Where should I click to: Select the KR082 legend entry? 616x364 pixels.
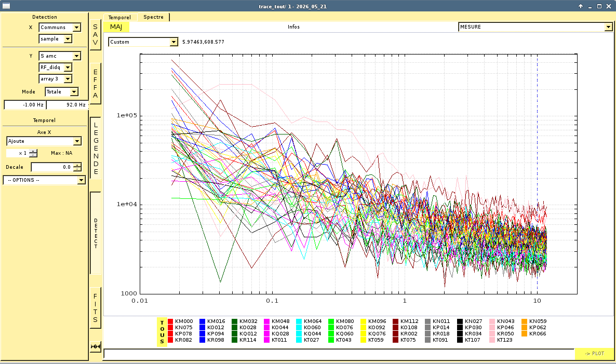click(x=183, y=340)
